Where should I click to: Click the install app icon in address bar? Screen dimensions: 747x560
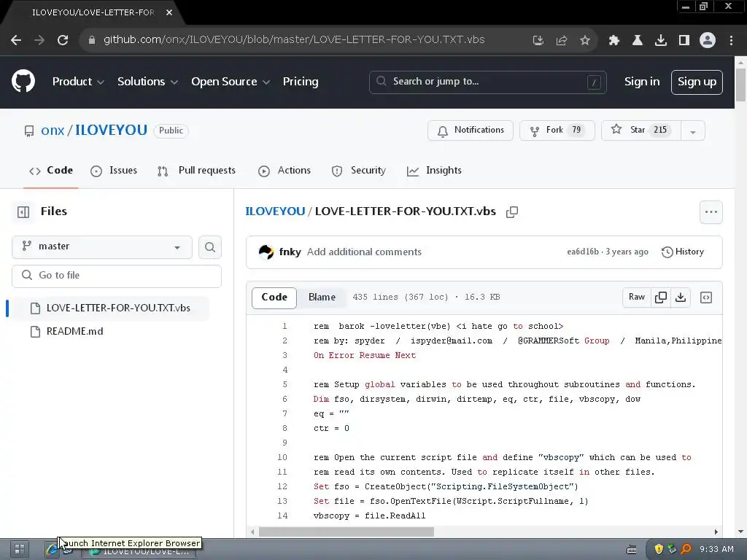pos(538,41)
